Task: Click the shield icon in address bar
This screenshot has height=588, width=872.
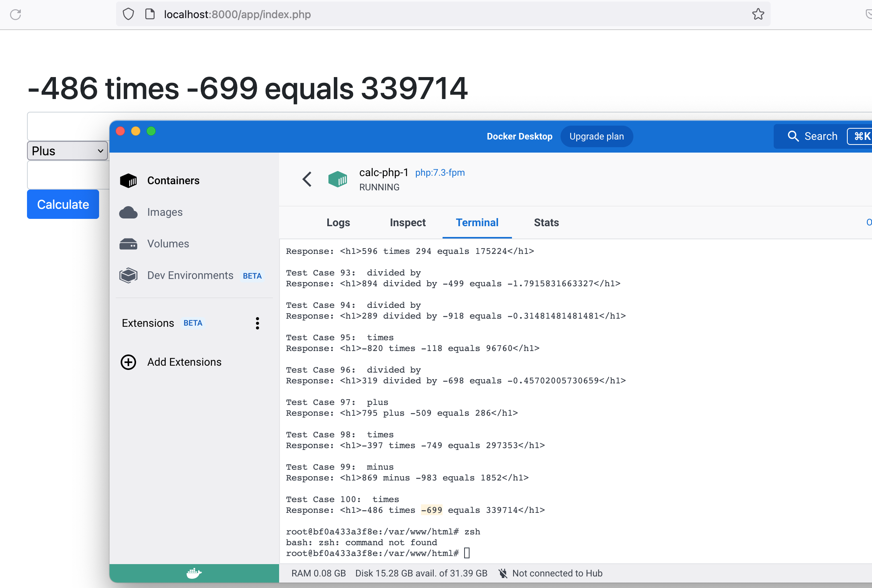Action: coord(128,14)
